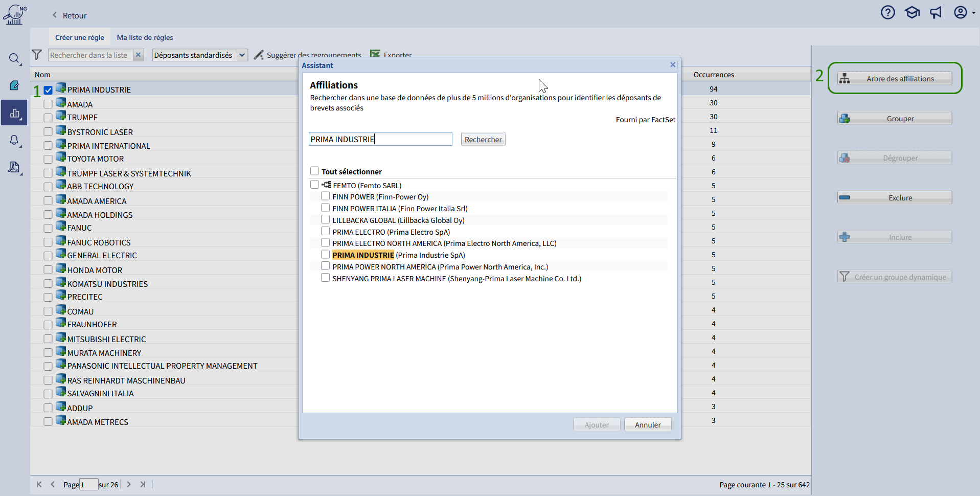The height and width of the screenshot is (496, 980).
Task: Click the applicant icon beside COMAU
Action: click(61, 309)
